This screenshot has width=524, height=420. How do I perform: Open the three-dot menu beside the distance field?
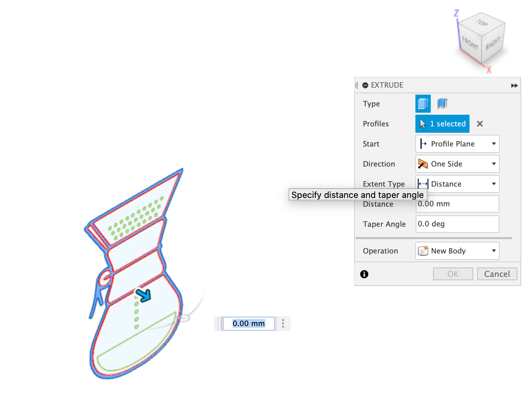[x=283, y=323]
